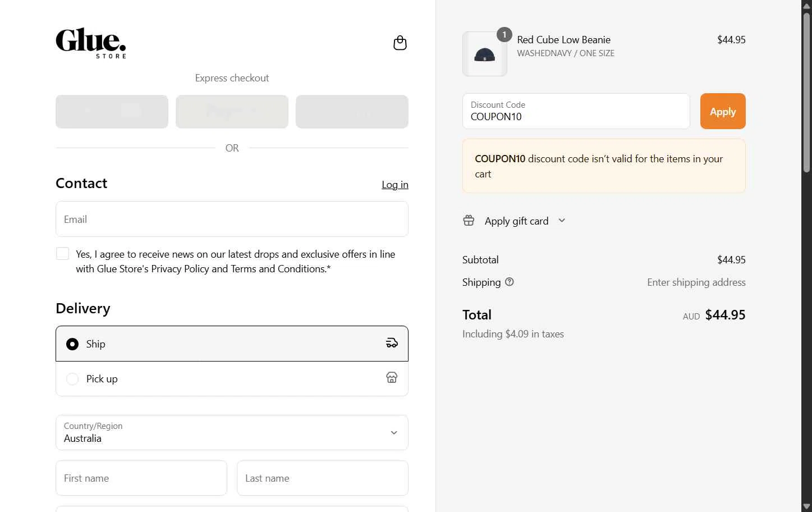Click the 'Including $4.09 in taxes' text
Viewport: 812px width, 512px height.
[x=513, y=334]
